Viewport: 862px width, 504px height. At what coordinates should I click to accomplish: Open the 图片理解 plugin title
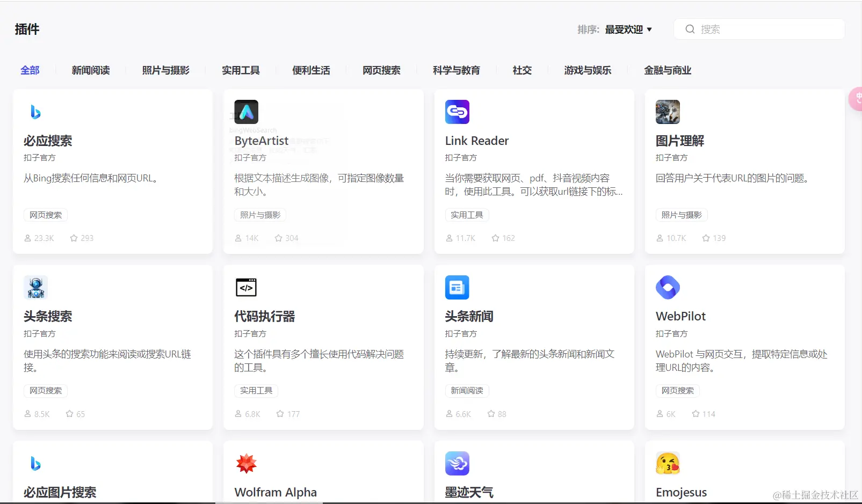point(680,141)
